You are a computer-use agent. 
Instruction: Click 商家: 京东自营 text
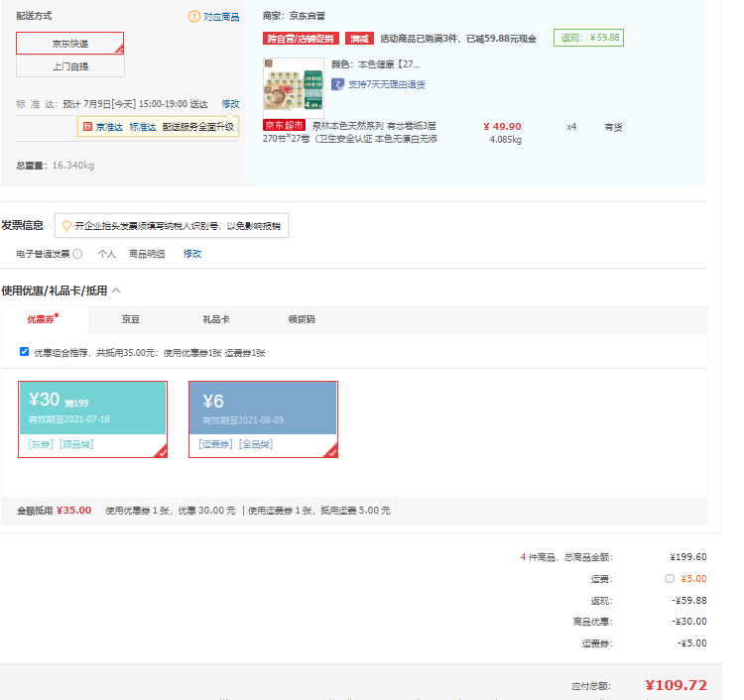(294, 16)
